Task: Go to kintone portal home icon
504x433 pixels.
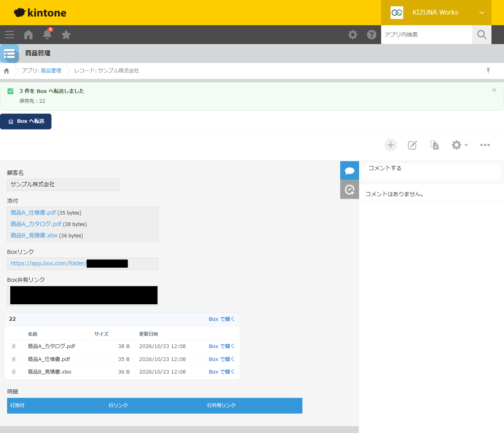Action: [x=28, y=35]
